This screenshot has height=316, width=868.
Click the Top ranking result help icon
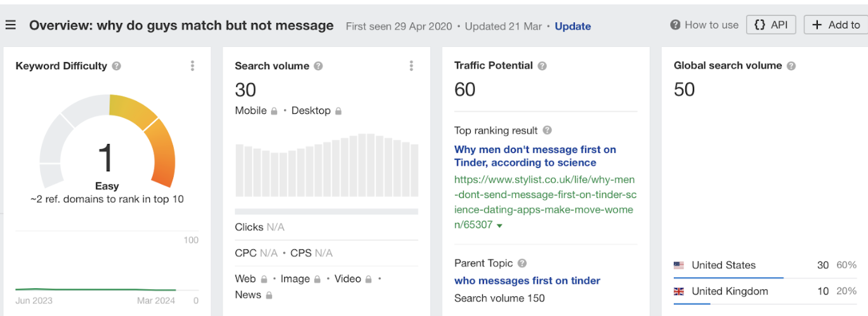point(547,131)
